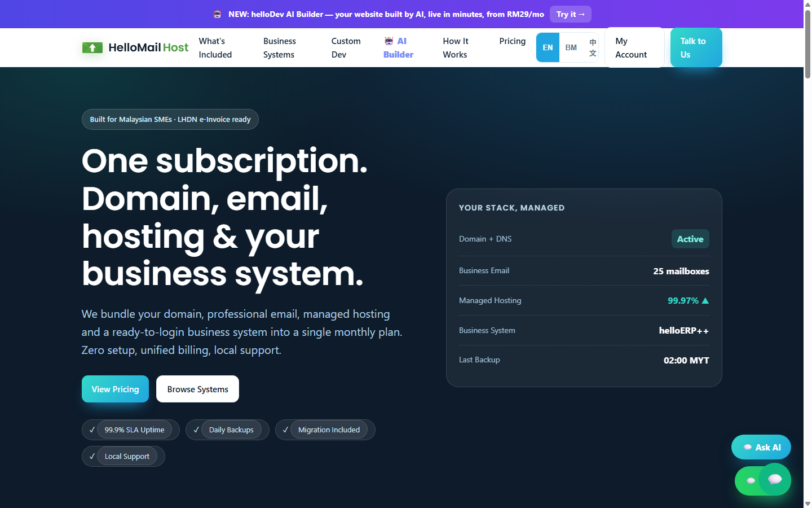Open the AI Builder nav link

[398, 47]
